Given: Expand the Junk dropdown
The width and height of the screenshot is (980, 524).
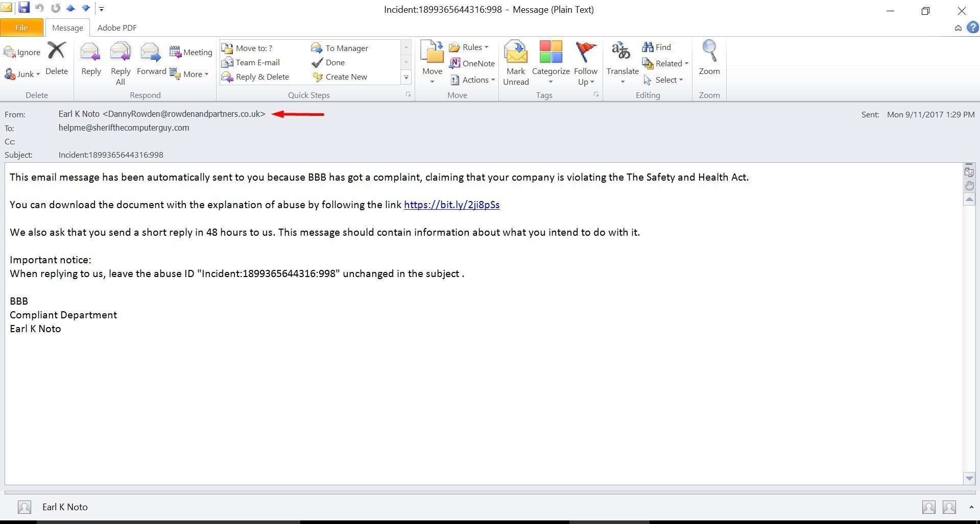Looking at the screenshot, I should pyautogui.click(x=38, y=74).
